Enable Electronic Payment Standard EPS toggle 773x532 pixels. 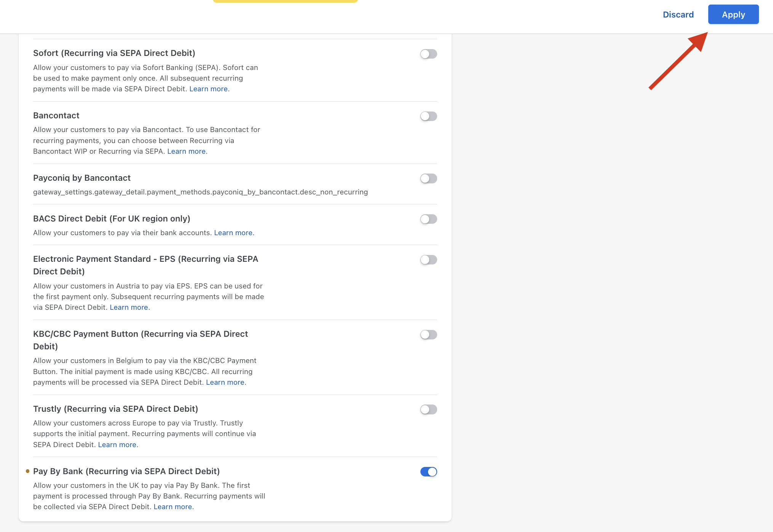pyautogui.click(x=428, y=260)
